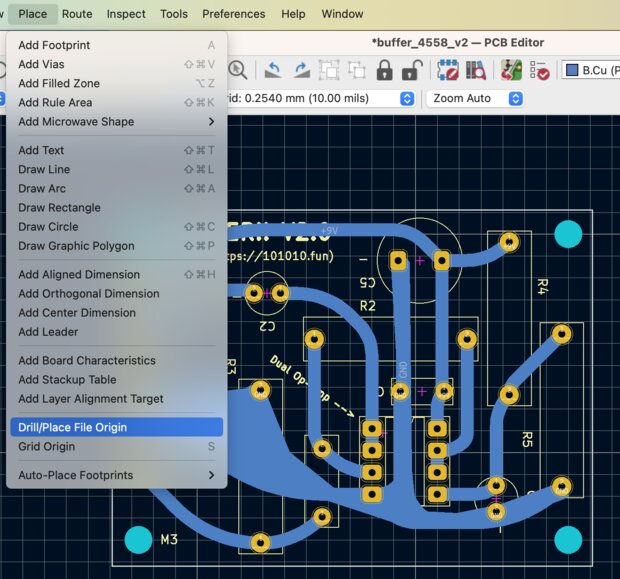Click the R2 reference label on the board
The height and width of the screenshot is (579, 620).
[368, 306]
